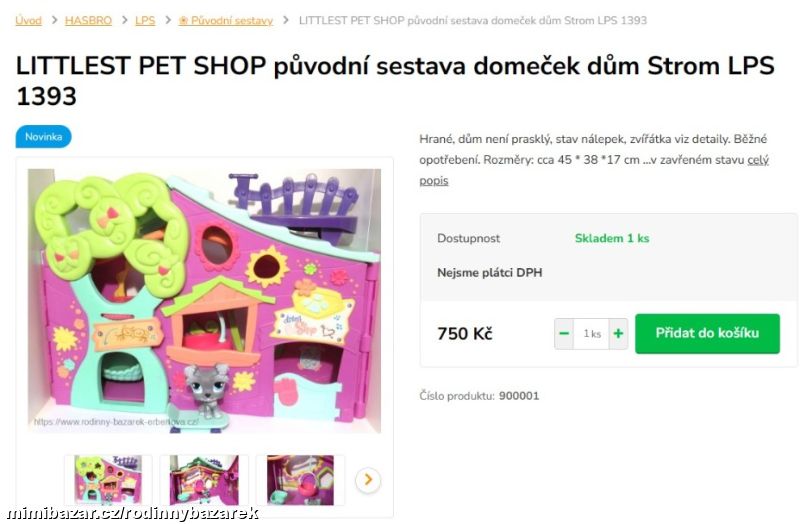Image resolution: width=800 pixels, height=524 pixels.
Task: Click chevron separator after LPS breadcrumb
Action: (167, 20)
